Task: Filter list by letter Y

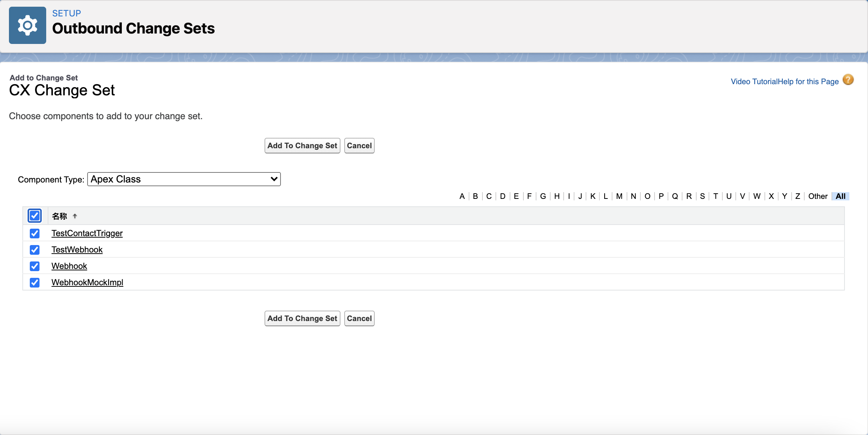Action: click(x=785, y=196)
